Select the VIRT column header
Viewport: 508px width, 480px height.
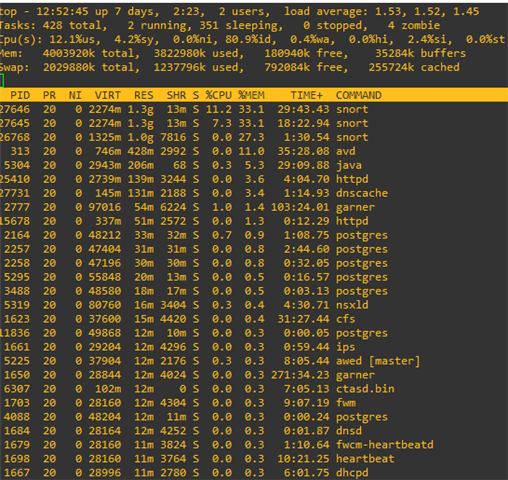click(x=107, y=95)
